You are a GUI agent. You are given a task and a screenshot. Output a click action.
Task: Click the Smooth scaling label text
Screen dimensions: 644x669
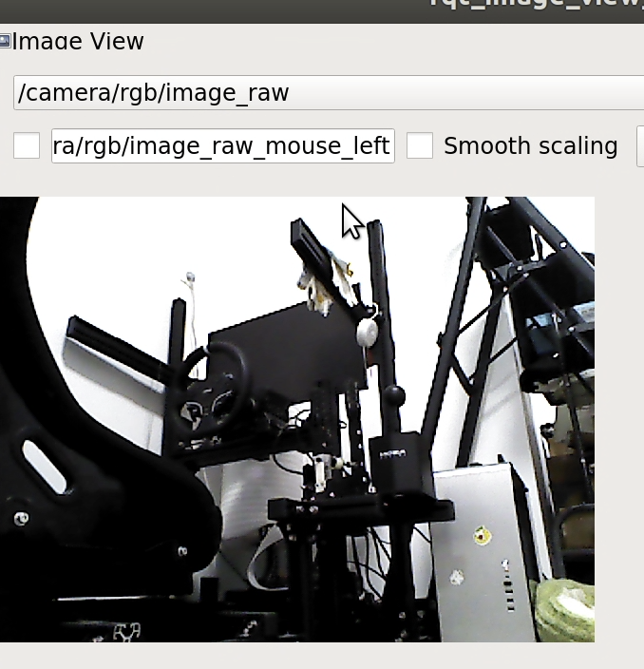530,145
